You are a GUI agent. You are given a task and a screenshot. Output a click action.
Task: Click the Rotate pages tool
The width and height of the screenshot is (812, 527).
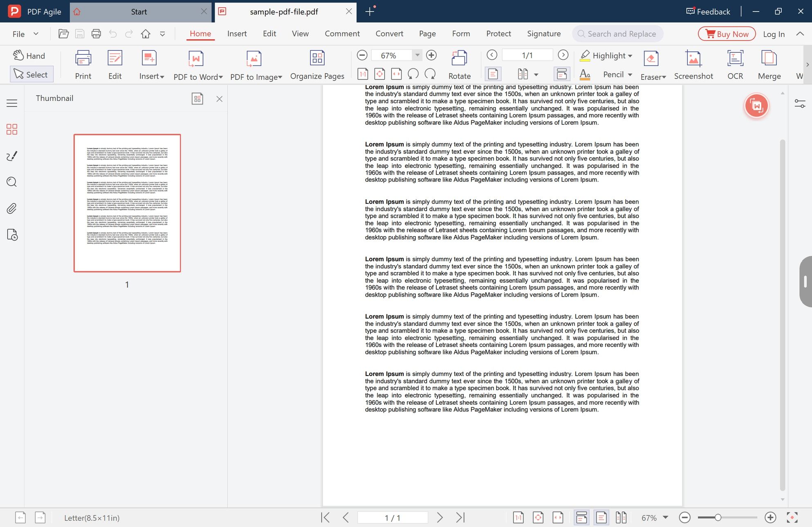(x=460, y=65)
